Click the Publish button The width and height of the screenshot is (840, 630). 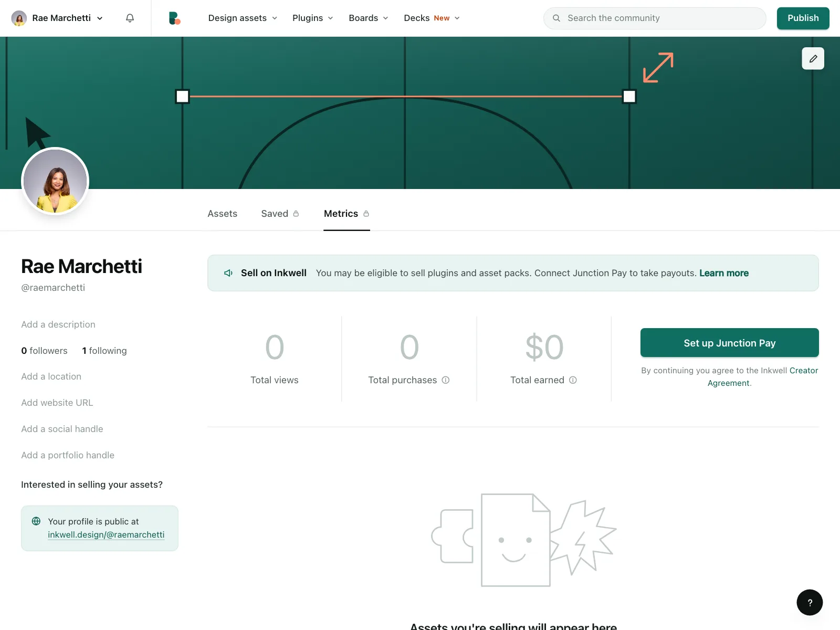pyautogui.click(x=803, y=18)
